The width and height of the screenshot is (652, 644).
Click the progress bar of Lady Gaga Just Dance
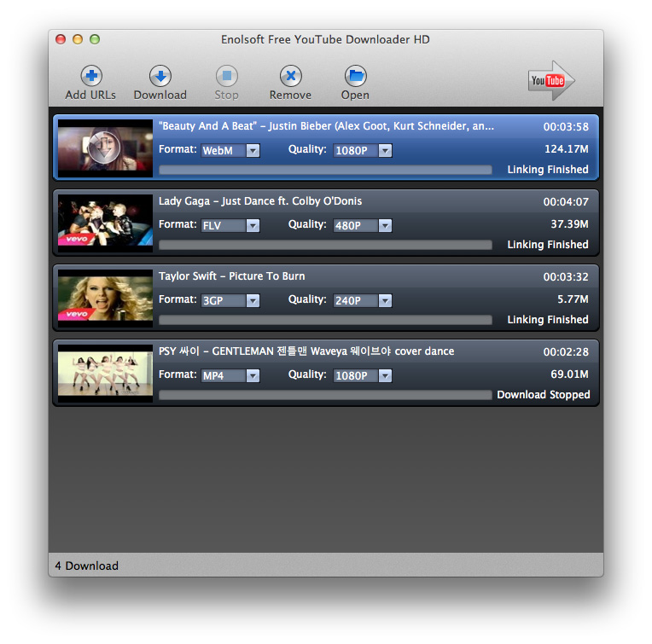click(x=325, y=245)
